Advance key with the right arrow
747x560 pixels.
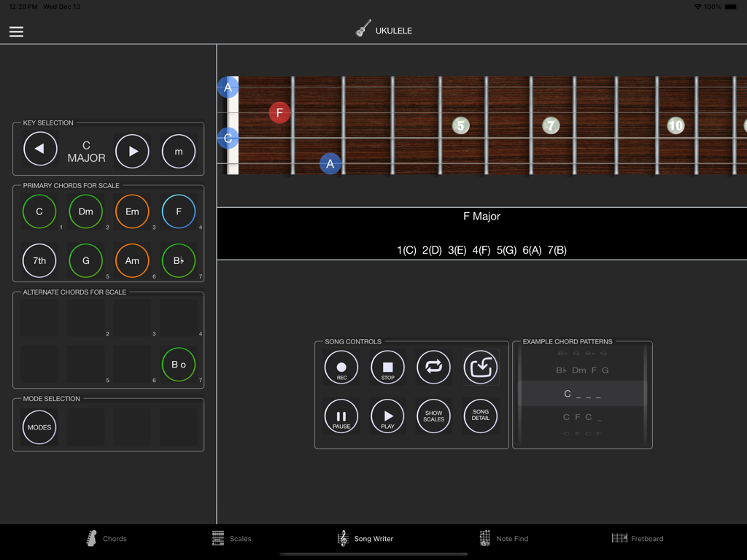click(132, 151)
